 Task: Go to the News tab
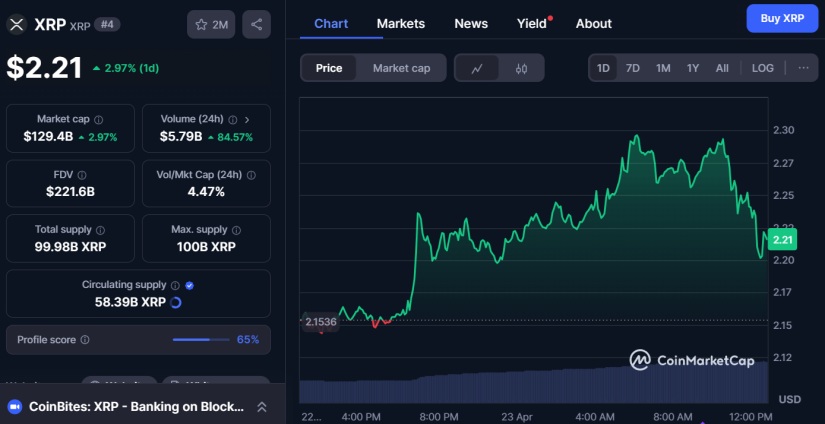[471, 23]
